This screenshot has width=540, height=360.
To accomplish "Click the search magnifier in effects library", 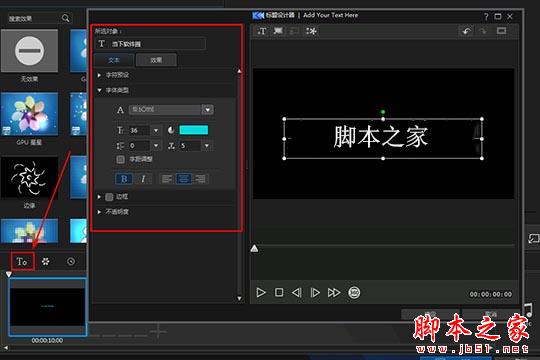I will point(65,18).
